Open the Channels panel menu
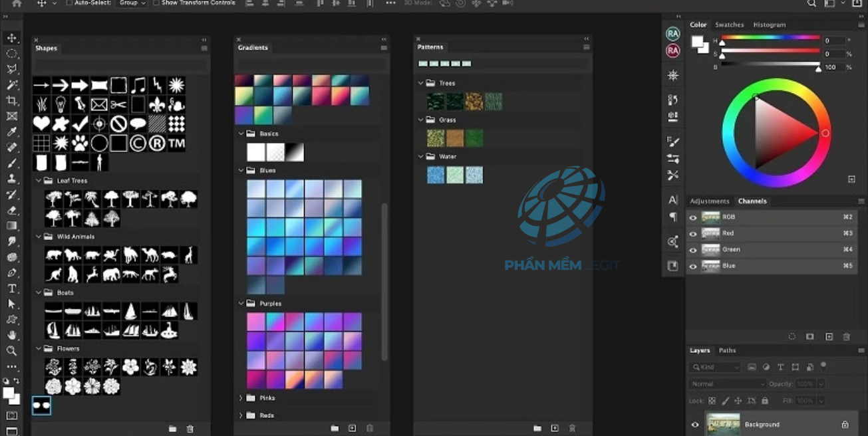The height and width of the screenshot is (436, 868). point(861,201)
